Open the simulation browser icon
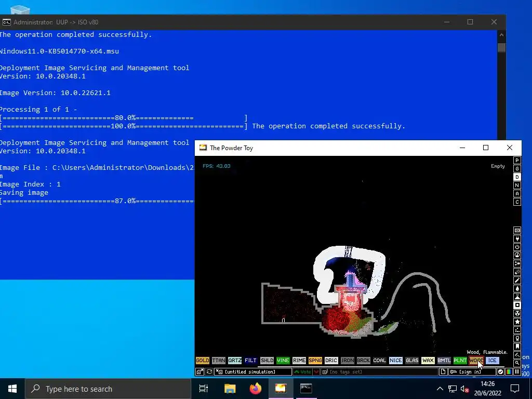532x399 pixels. coord(200,371)
